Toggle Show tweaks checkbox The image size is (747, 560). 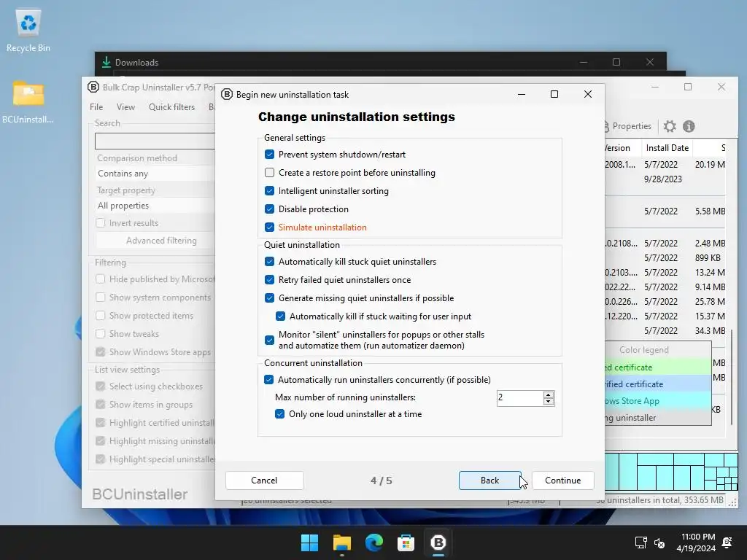coord(101,334)
